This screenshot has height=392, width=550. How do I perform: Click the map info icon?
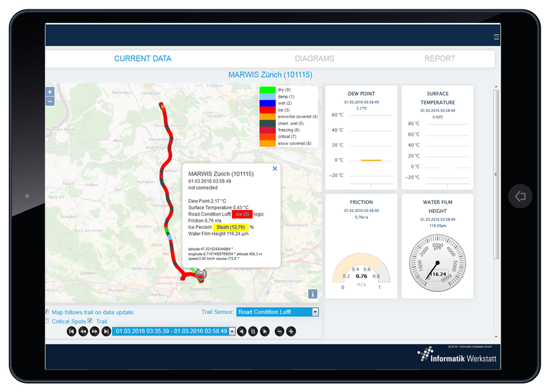tap(312, 294)
